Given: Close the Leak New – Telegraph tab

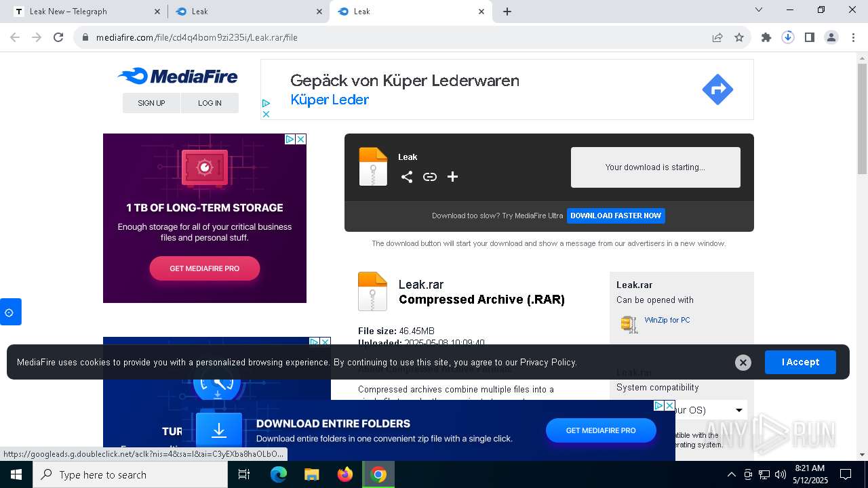Looking at the screenshot, I should click(157, 12).
